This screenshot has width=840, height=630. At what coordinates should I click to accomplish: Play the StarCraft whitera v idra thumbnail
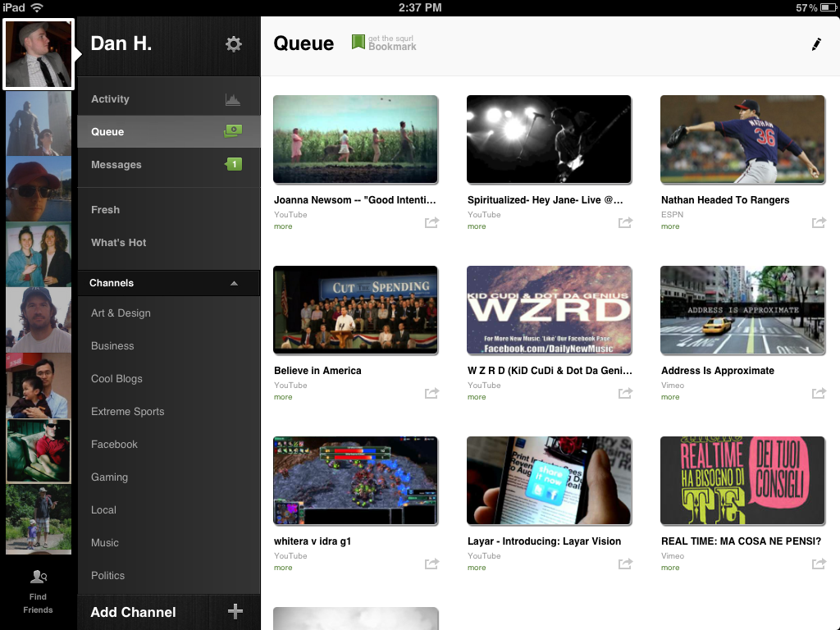point(355,481)
